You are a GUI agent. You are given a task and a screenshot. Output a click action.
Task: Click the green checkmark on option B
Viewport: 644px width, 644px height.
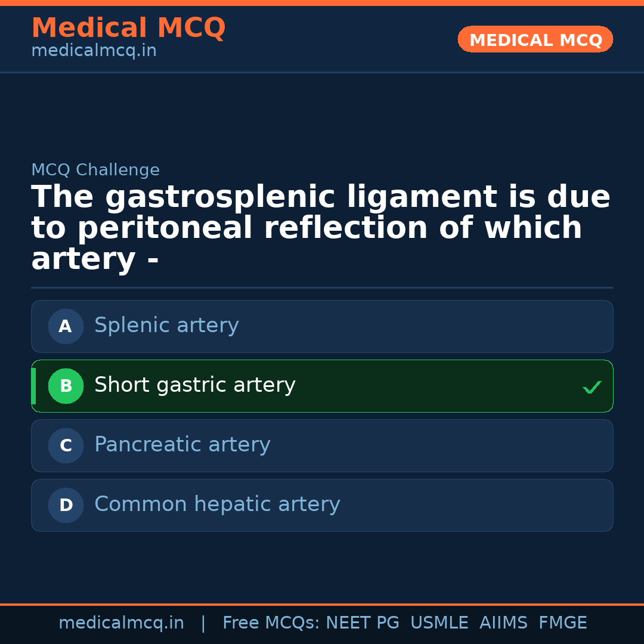(592, 388)
